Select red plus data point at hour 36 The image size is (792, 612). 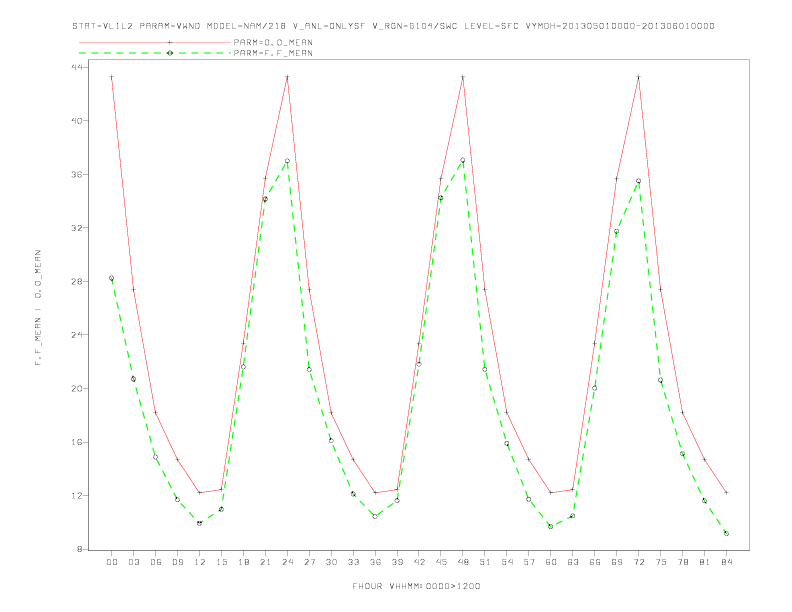click(x=375, y=492)
